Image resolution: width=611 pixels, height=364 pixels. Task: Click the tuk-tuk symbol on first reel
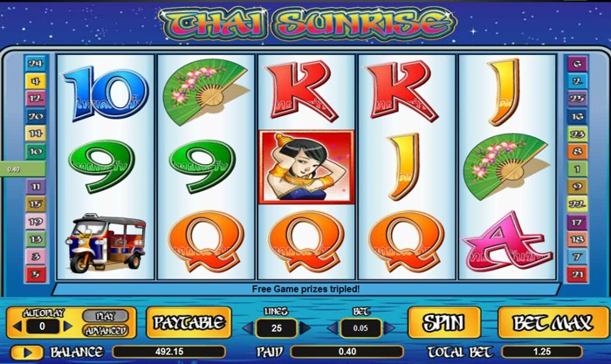(106, 243)
